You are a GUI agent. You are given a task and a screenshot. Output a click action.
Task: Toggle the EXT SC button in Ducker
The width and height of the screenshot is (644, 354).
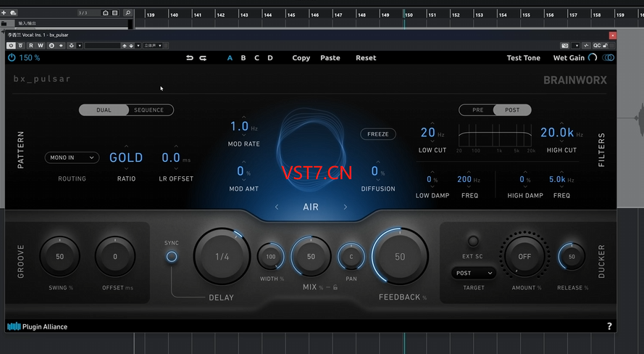(473, 241)
